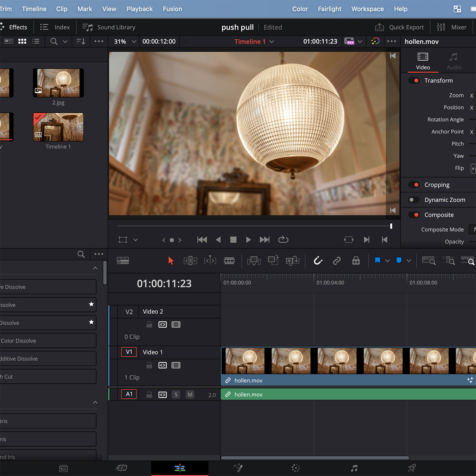Viewport: 476px width, 476px height.
Task: Disable the Transform toggle
Action: (414, 81)
